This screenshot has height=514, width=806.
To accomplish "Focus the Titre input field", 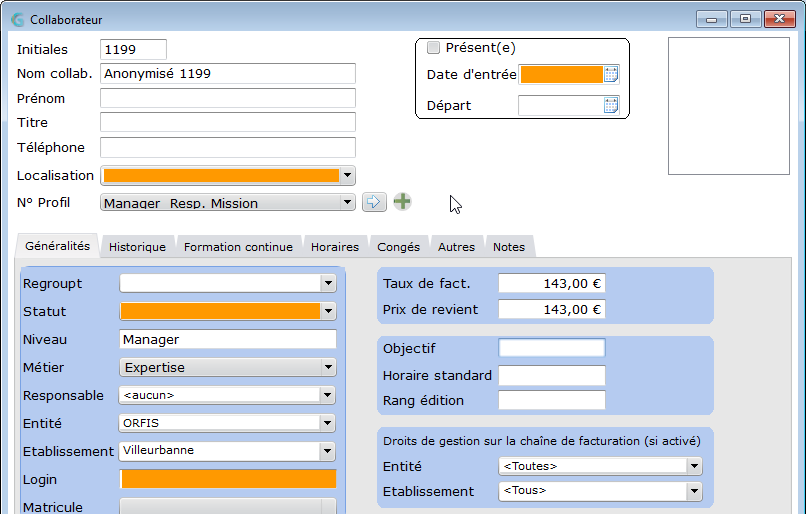I will [228, 122].
